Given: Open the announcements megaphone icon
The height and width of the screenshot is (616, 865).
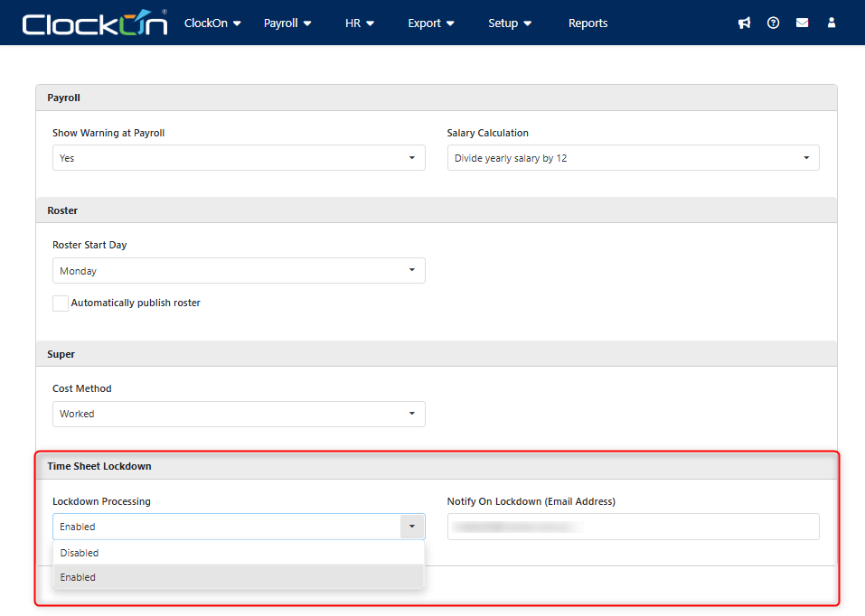Looking at the screenshot, I should pyautogui.click(x=744, y=23).
